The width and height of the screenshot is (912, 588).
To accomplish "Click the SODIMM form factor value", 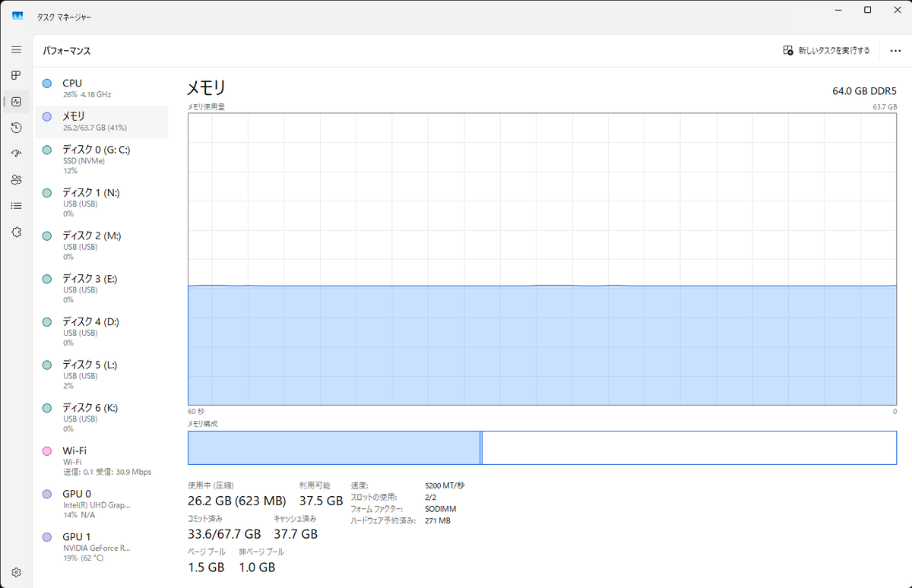I will click(441, 509).
